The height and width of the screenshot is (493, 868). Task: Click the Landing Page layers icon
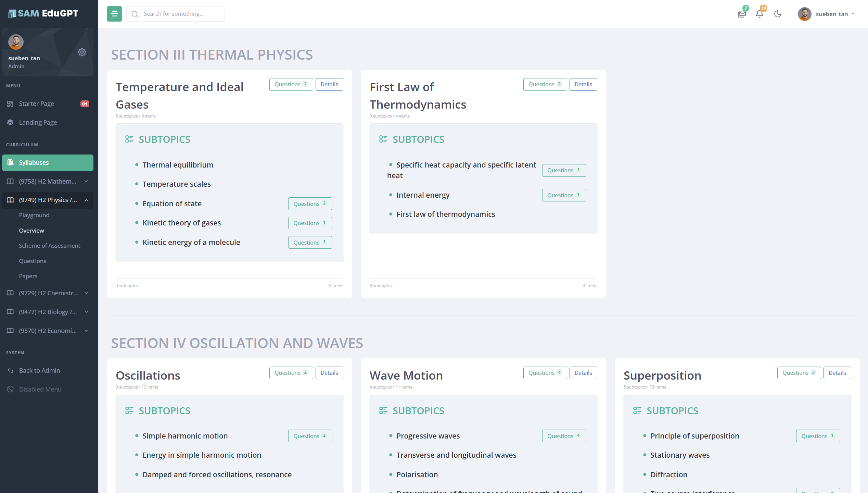click(x=10, y=122)
